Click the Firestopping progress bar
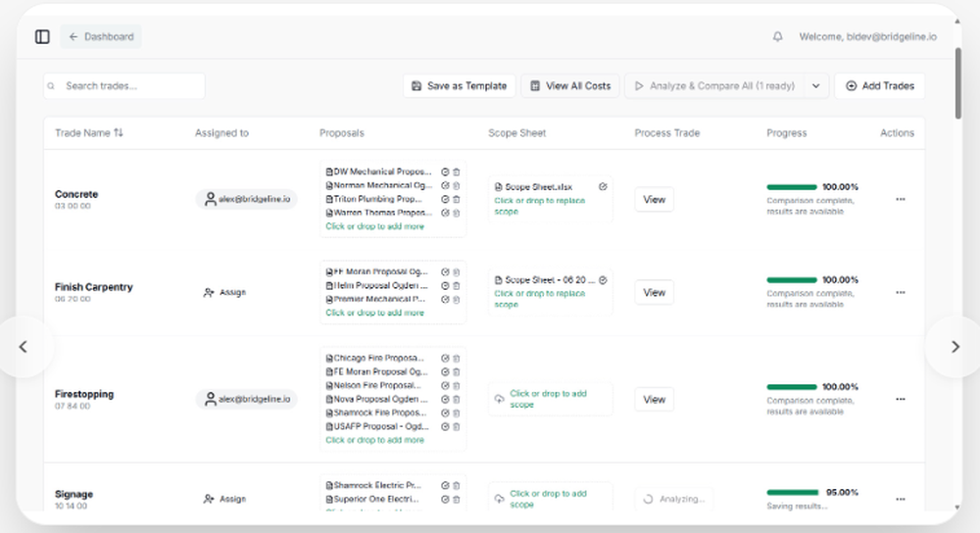Viewport: 980px width, 533px height. tap(792, 387)
